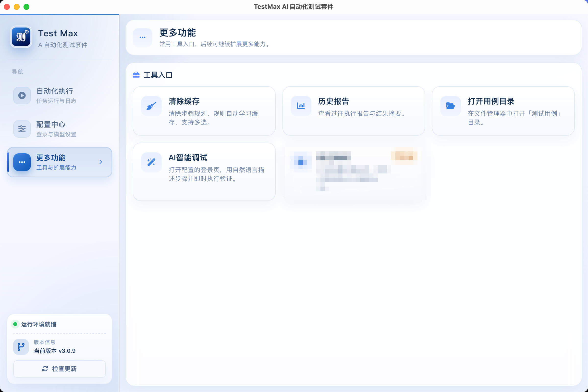The height and width of the screenshot is (392, 588).
Task: Click the 任务运行与日志 subtitle
Action: (x=56, y=101)
